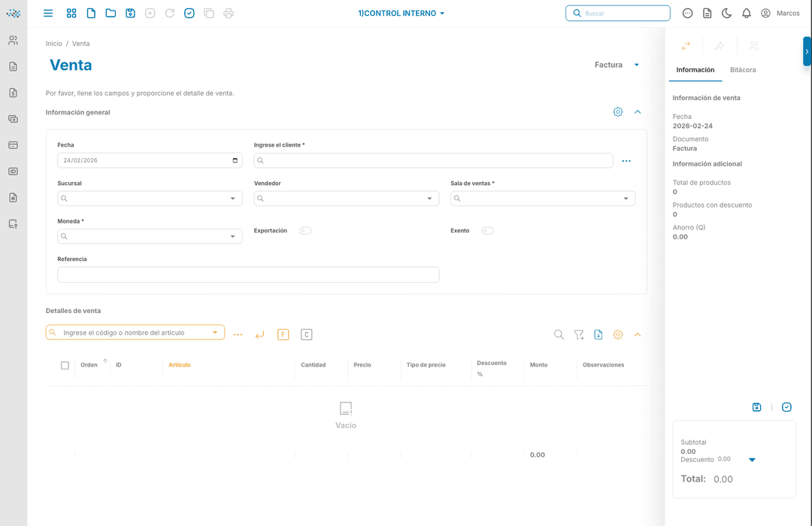The image size is (812, 526).
Task: Open the Marcos user profile
Action: pyautogui.click(x=780, y=14)
